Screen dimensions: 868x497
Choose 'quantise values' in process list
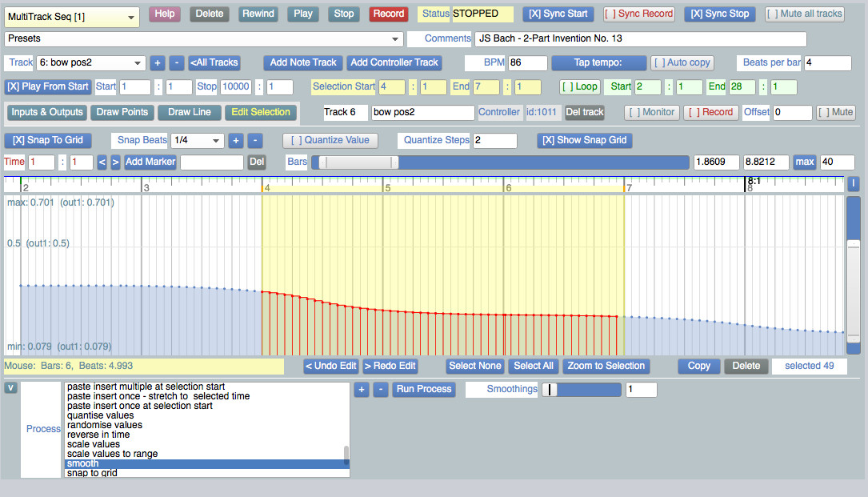[100, 415]
